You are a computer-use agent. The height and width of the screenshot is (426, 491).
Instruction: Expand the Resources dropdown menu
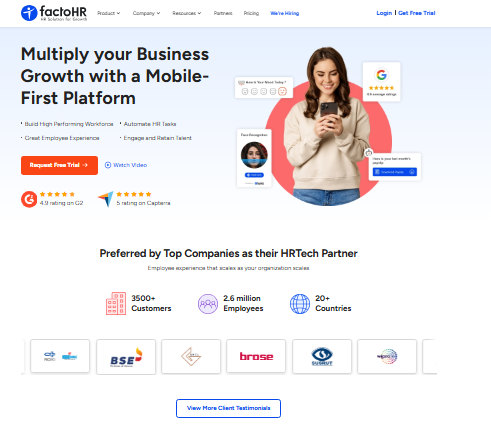[x=187, y=13]
